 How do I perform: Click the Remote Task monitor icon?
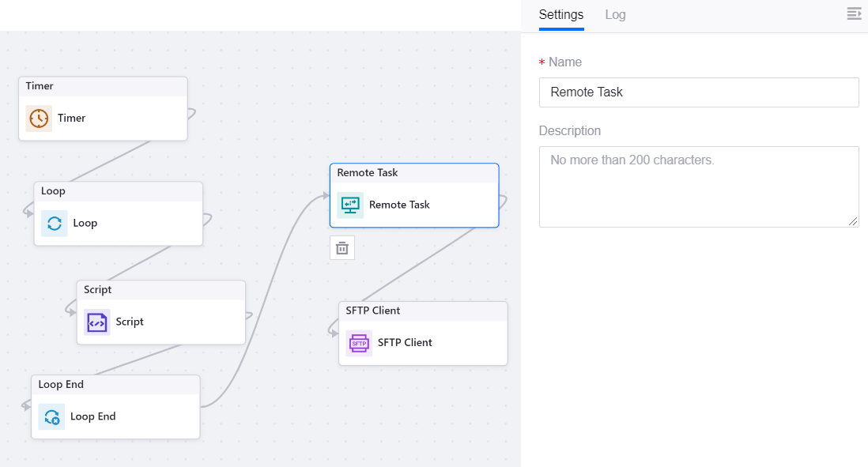click(x=350, y=205)
